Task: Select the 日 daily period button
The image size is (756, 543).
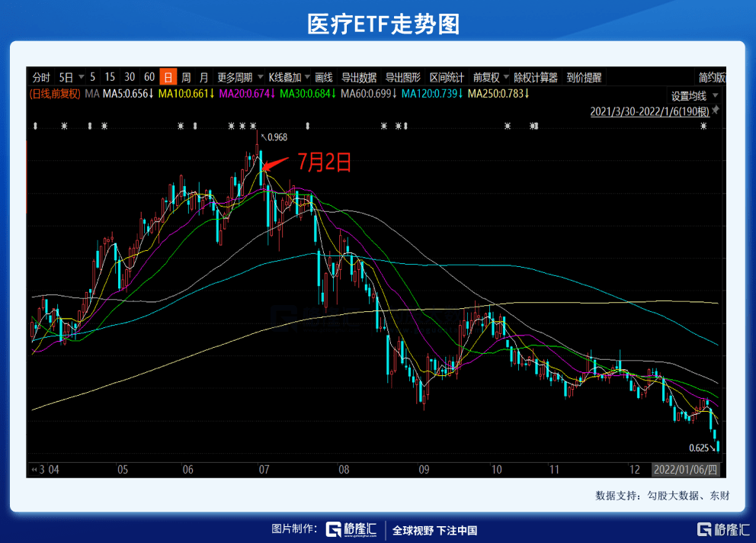Action: [x=168, y=77]
